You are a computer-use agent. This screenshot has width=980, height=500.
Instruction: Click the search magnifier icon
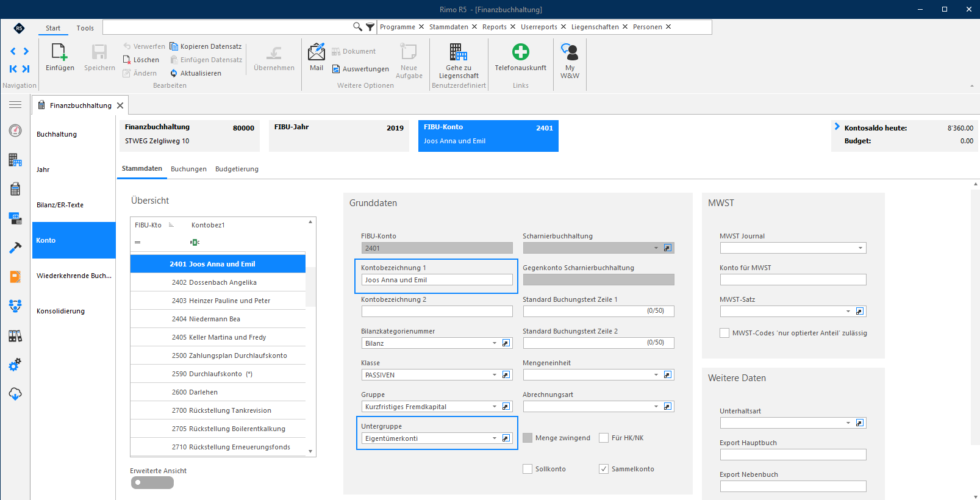(357, 27)
